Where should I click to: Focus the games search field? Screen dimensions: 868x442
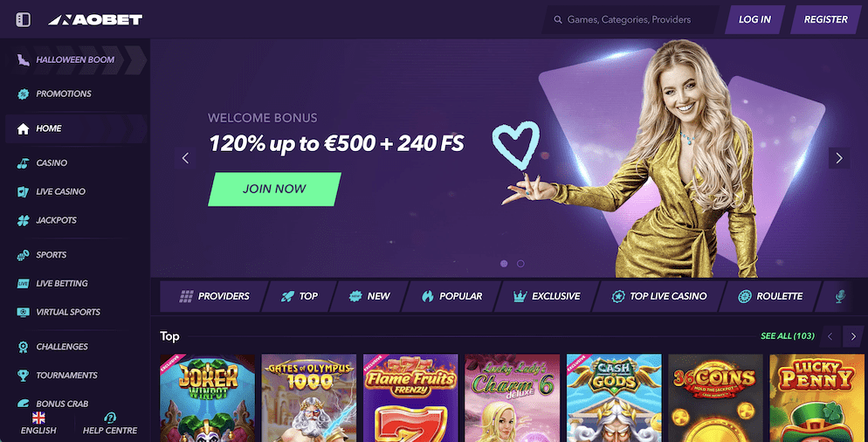point(630,20)
